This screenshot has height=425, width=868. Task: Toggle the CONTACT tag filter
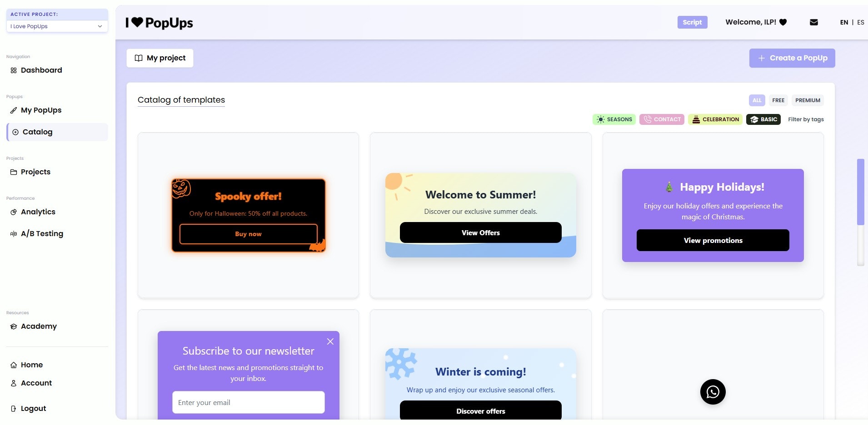662,119
